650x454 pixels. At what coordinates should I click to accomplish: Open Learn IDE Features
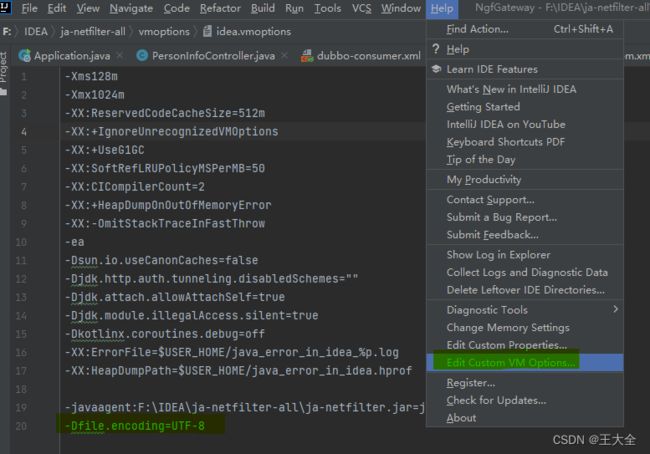525,69
